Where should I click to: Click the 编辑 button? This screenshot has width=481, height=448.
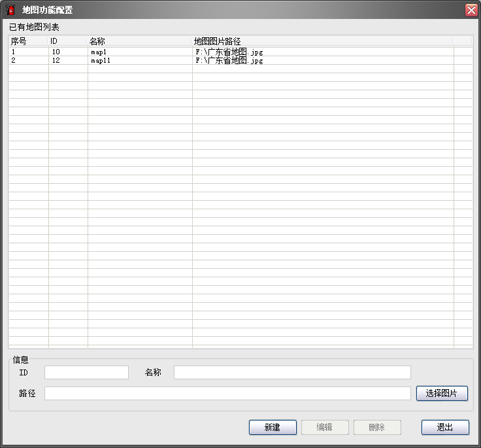[325, 427]
